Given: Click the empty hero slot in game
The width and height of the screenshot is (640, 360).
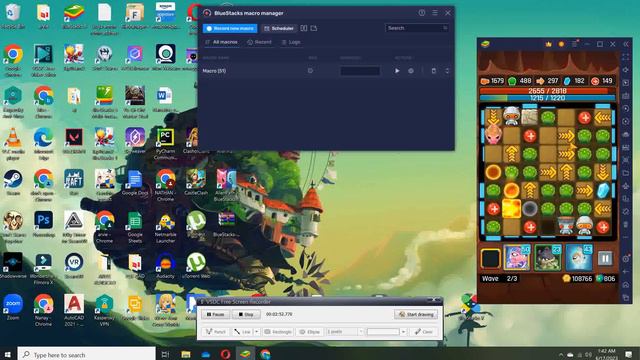Looking at the screenshot, I should (x=490, y=258).
